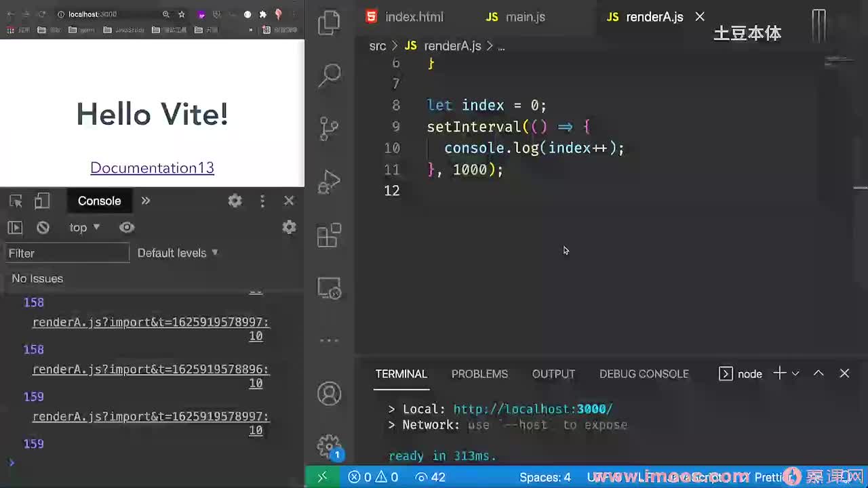
Task: Open the Default levels dropdown
Action: pos(178,253)
